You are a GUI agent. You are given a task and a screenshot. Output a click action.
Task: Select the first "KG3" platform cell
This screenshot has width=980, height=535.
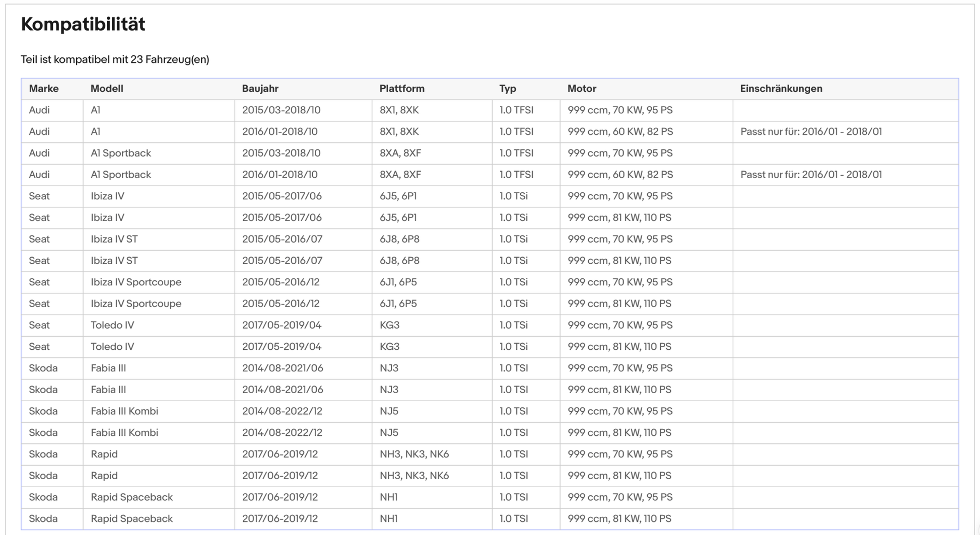(x=389, y=325)
